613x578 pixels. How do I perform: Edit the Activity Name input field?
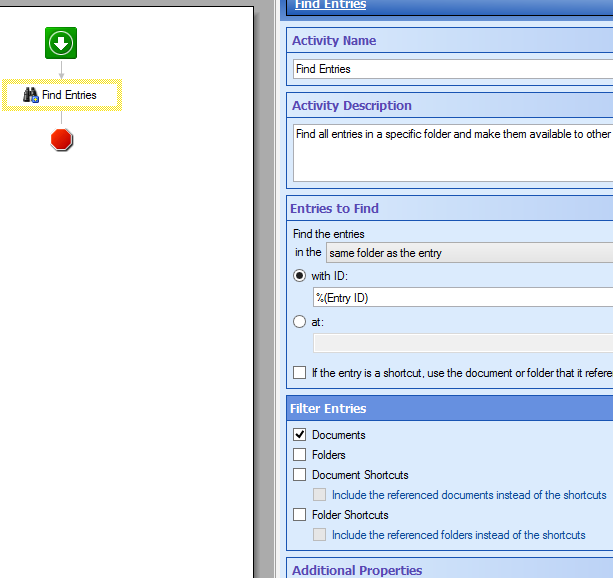[453, 69]
